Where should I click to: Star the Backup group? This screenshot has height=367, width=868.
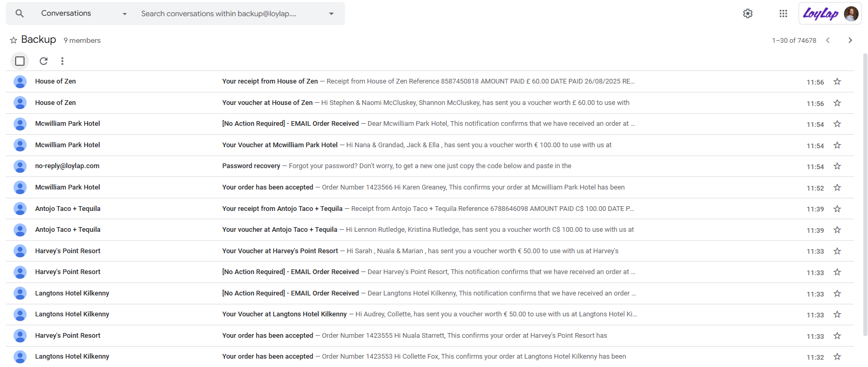[x=14, y=40]
